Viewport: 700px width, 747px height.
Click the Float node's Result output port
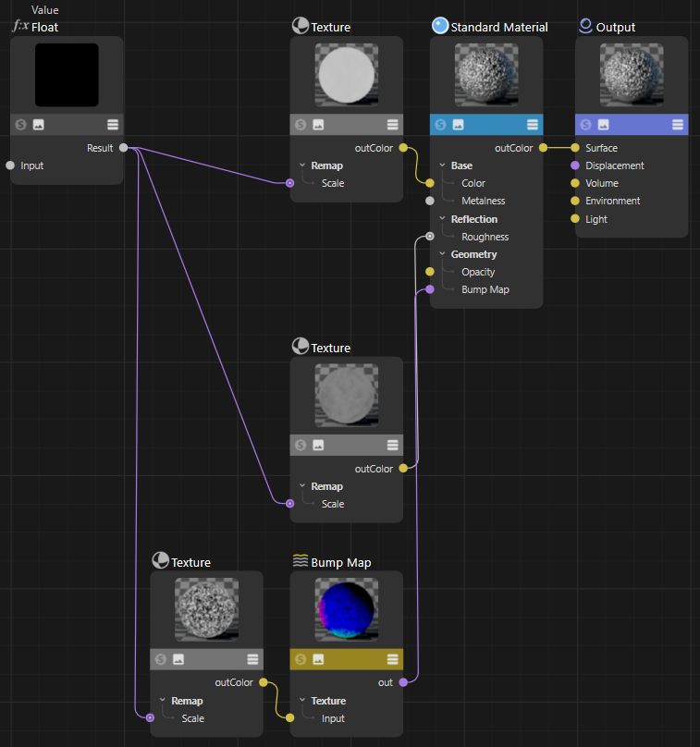click(x=124, y=148)
